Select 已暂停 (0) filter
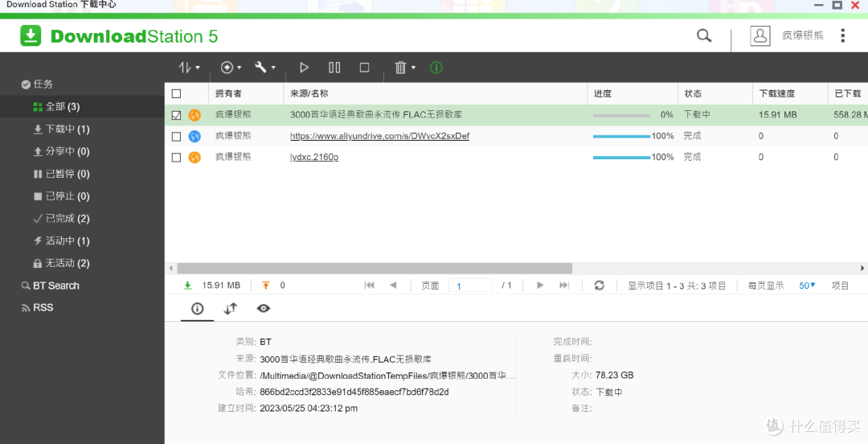868x444 pixels. point(61,174)
